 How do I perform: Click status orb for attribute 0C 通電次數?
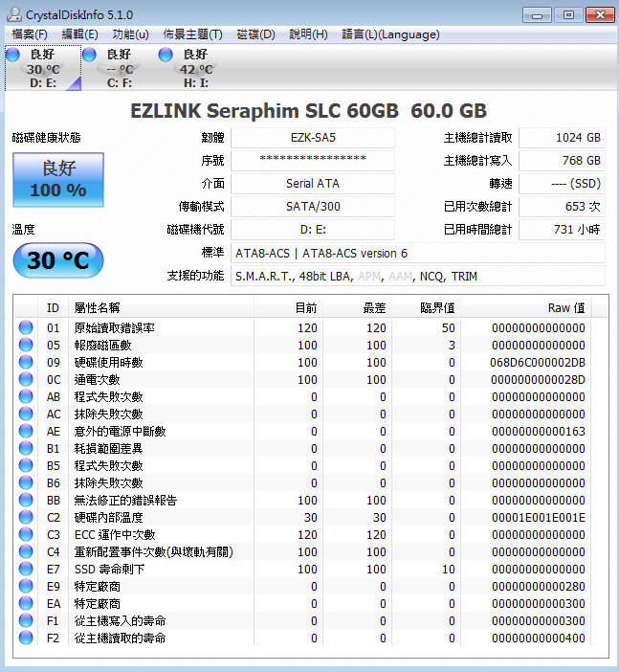(x=26, y=379)
